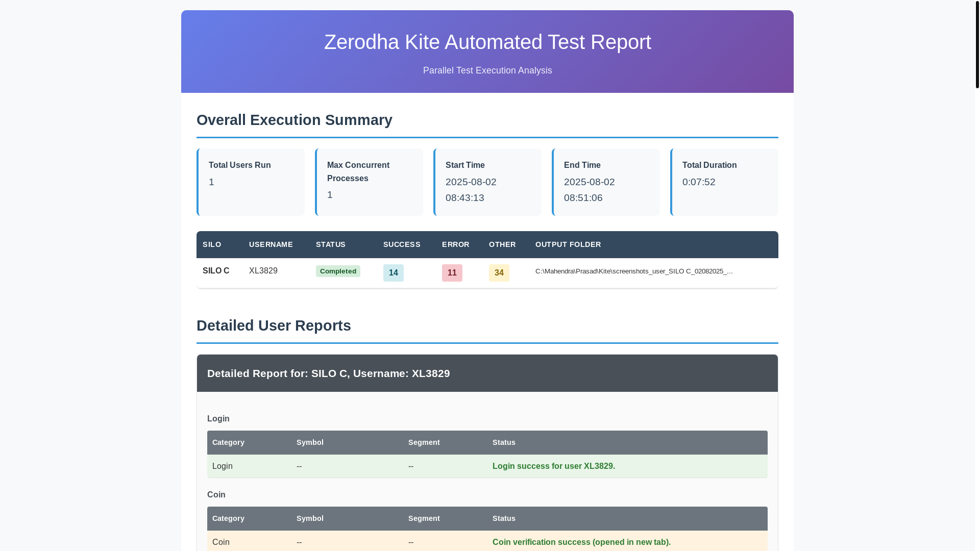Screen dimensions: 980x551
Task: Click Symbol header in the Coin table
Action: click(310, 518)
